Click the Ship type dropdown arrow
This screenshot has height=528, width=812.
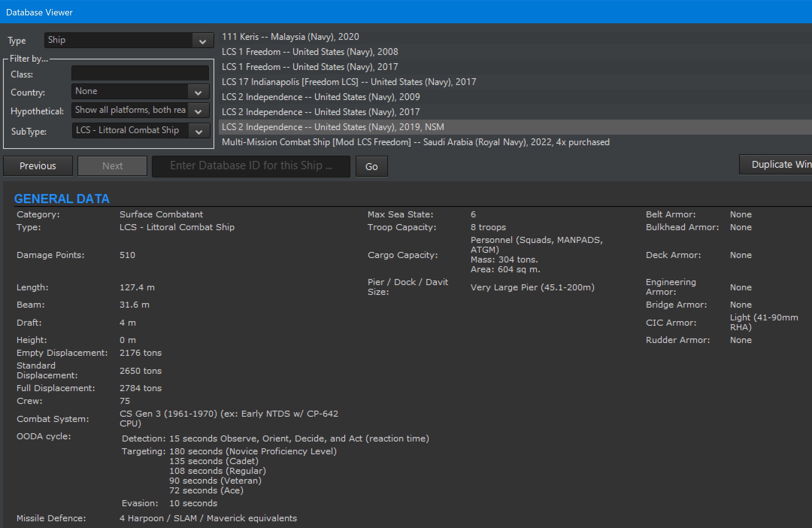point(202,40)
